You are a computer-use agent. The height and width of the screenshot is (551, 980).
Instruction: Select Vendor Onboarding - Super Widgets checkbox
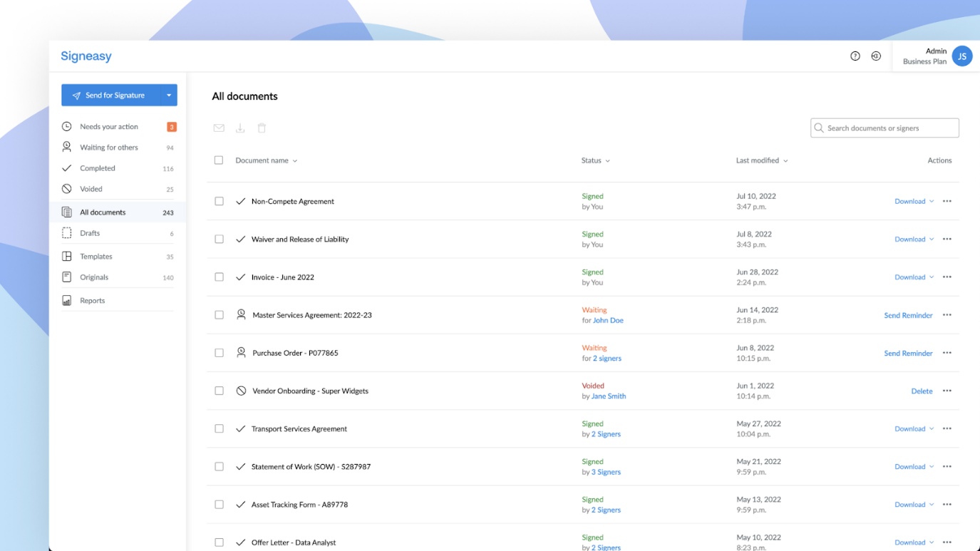click(x=219, y=391)
